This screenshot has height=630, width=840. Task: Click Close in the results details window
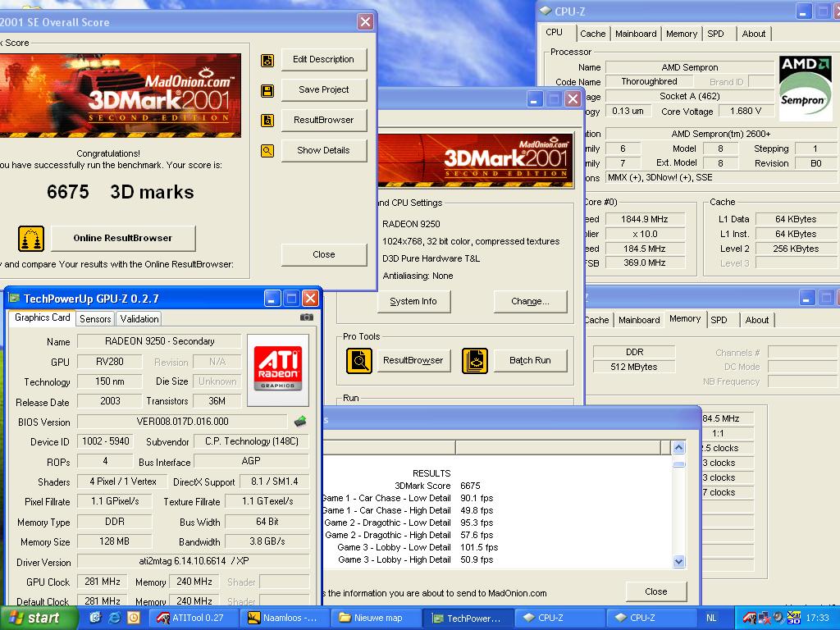[x=655, y=591]
